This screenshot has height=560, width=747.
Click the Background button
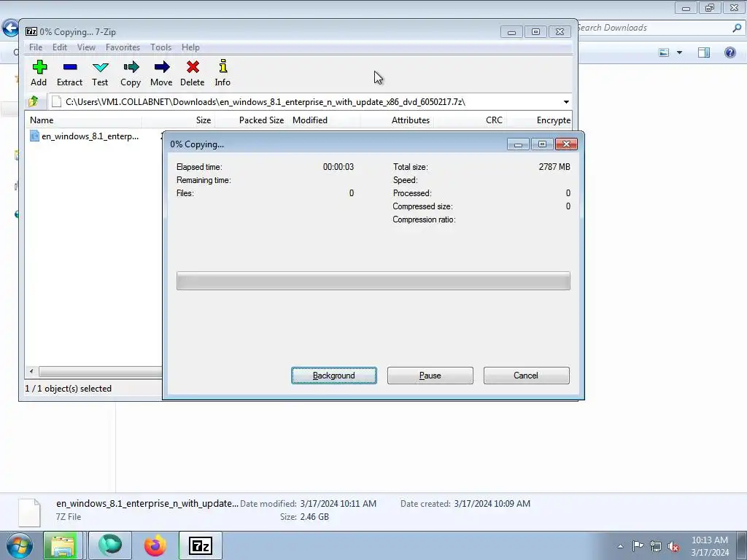pyautogui.click(x=334, y=376)
